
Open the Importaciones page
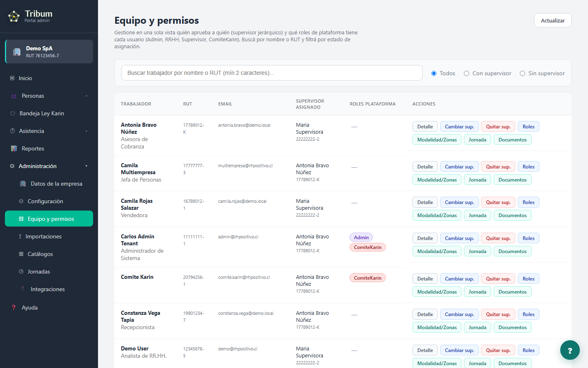coord(49,237)
